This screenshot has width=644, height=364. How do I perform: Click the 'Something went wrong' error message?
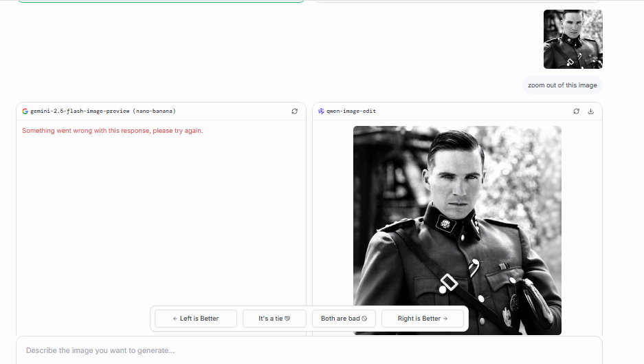[x=113, y=130]
